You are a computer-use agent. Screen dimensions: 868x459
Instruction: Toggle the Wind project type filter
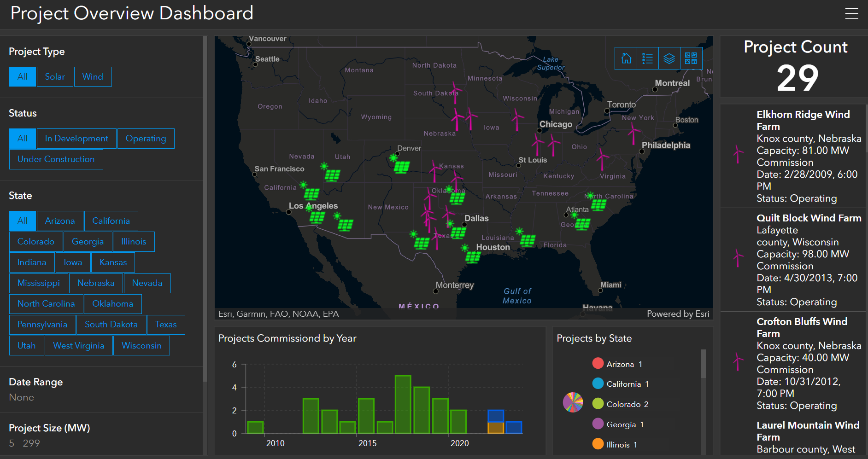pos(93,77)
